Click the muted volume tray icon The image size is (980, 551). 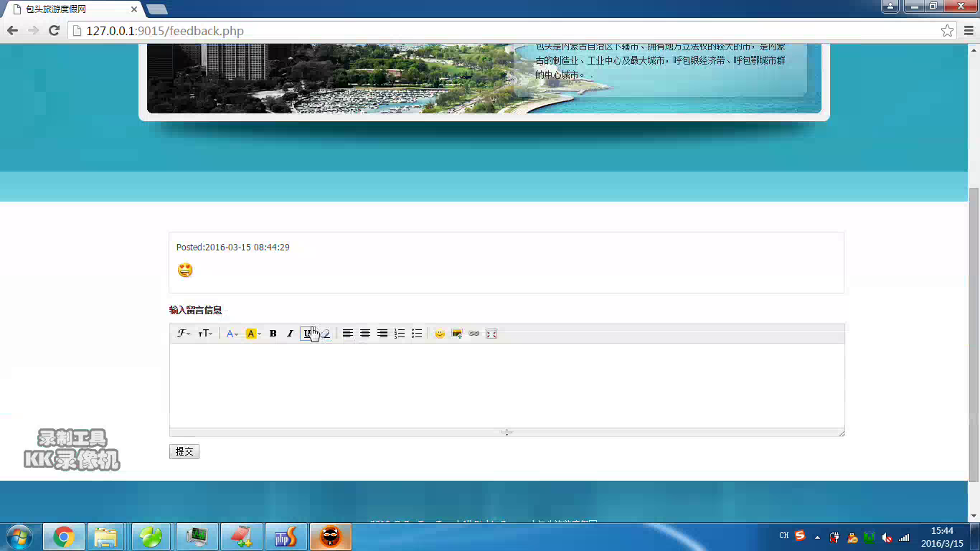887,537
